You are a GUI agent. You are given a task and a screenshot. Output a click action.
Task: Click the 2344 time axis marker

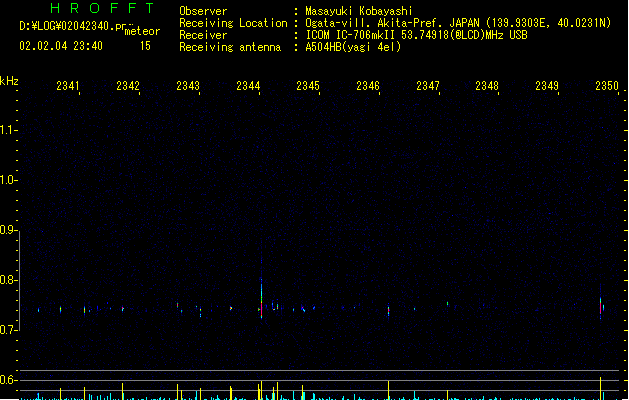pos(248,86)
